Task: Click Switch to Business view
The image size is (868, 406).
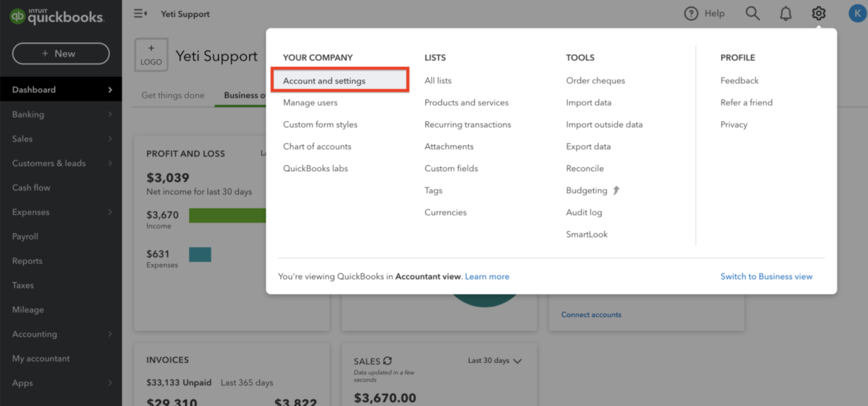Action: click(766, 276)
